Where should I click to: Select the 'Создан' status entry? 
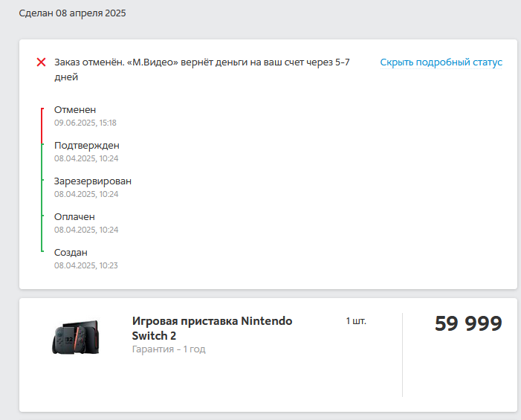pos(71,253)
